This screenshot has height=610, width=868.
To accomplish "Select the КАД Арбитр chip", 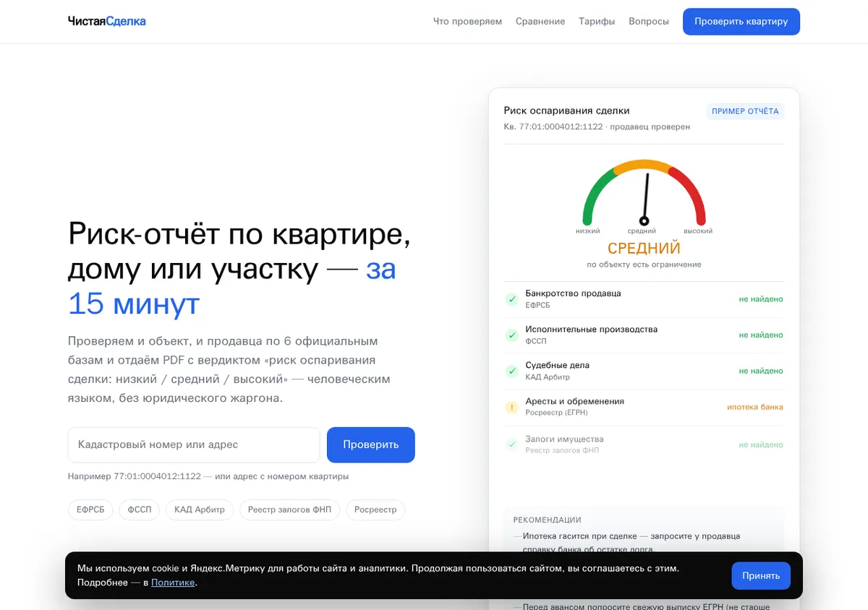I will click(200, 510).
